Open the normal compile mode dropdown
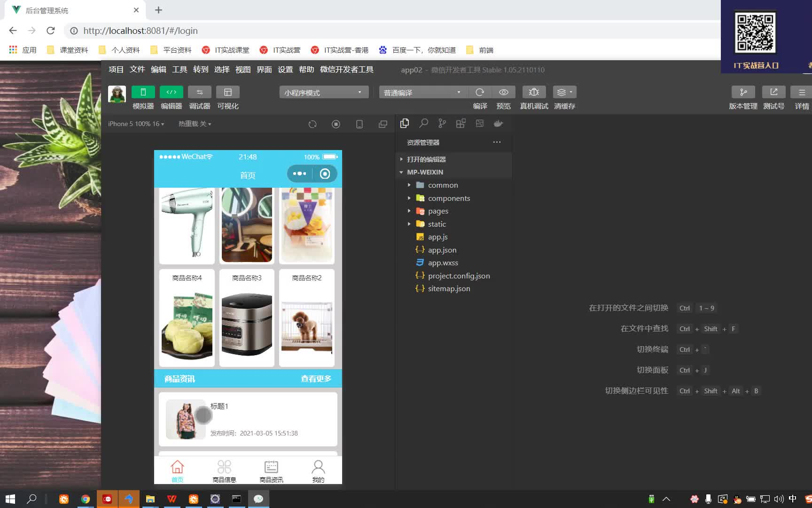 click(423, 92)
